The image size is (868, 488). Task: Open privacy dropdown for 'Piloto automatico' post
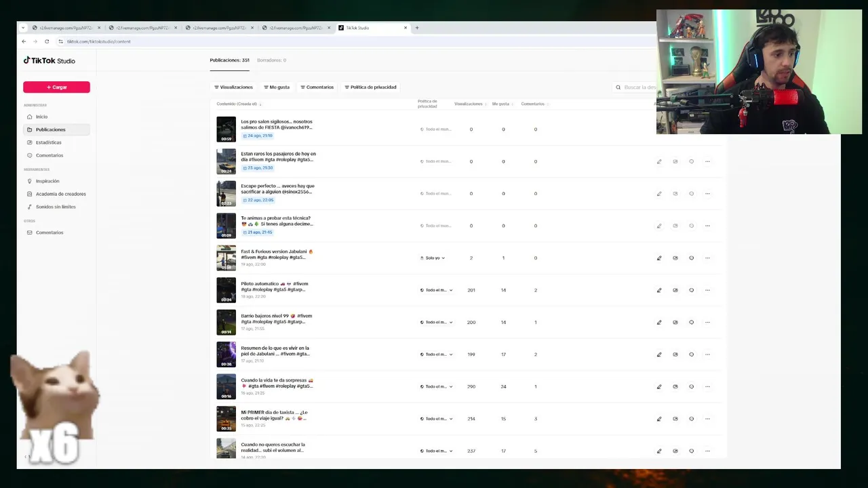pyautogui.click(x=436, y=290)
